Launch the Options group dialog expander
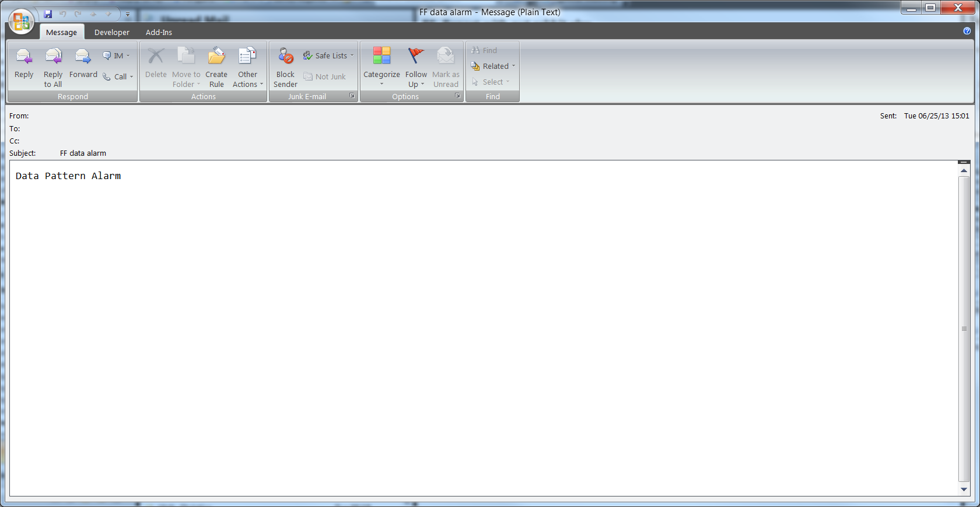Screen dimensions: 980x507 [457, 96]
